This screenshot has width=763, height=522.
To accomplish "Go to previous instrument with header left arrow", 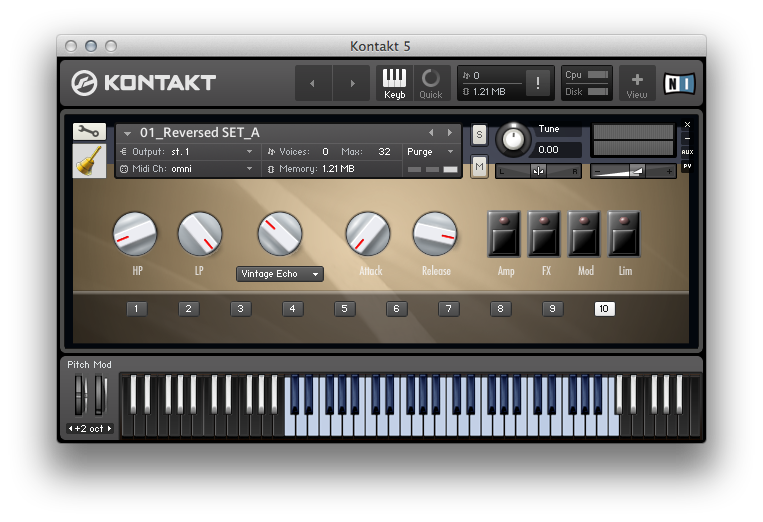I will pos(313,83).
